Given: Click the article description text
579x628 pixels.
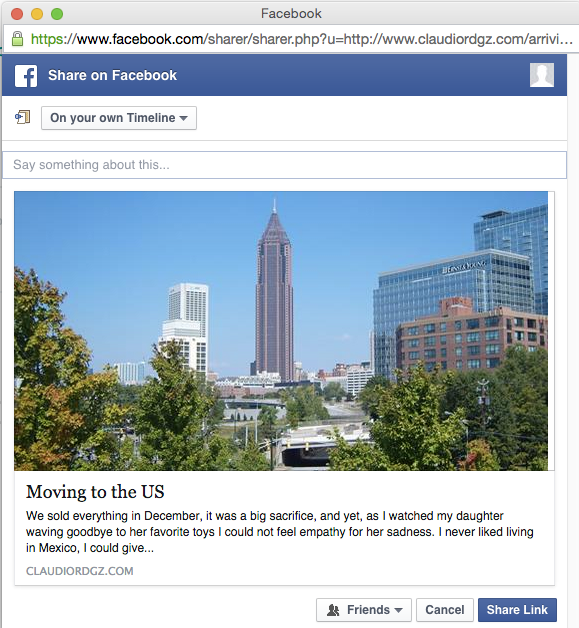Looking at the screenshot, I should [x=279, y=532].
